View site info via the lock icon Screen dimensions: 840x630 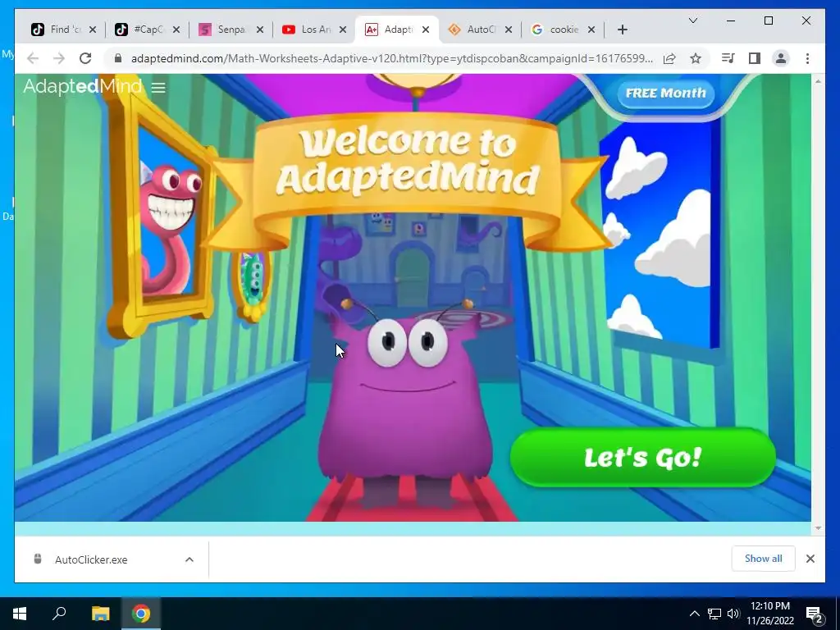coord(118,58)
